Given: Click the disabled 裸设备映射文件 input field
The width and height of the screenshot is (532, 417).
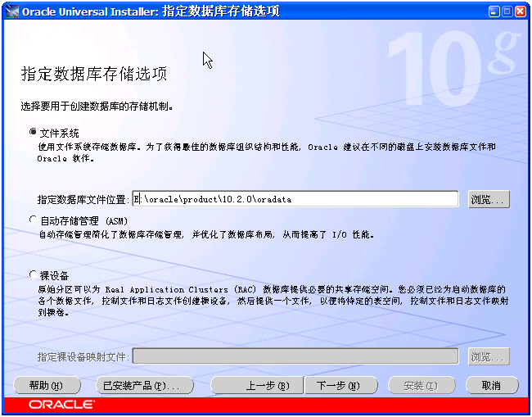Looking at the screenshot, I should 295,356.
